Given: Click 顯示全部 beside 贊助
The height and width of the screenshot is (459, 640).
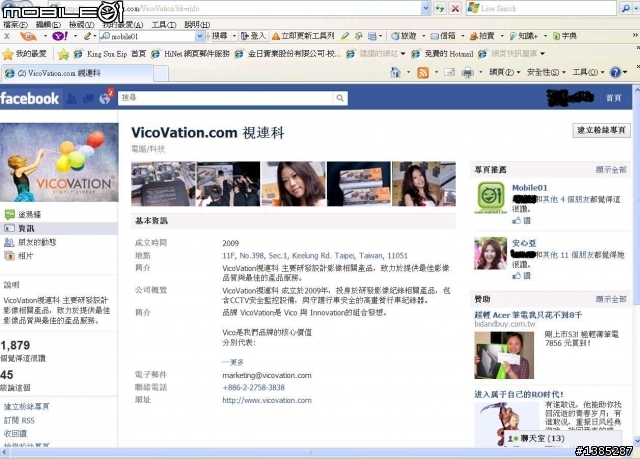Looking at the screenshot, I should [611, 299].
